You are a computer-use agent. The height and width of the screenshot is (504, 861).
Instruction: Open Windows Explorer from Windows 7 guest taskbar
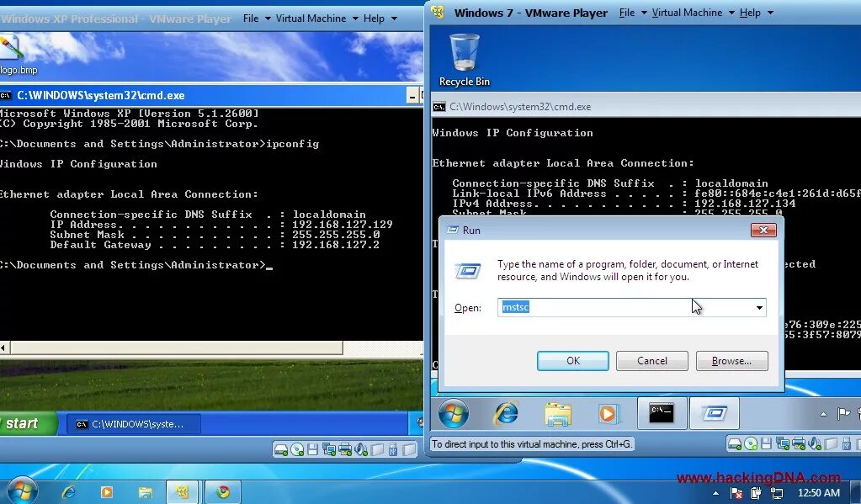tap(558, 413)
